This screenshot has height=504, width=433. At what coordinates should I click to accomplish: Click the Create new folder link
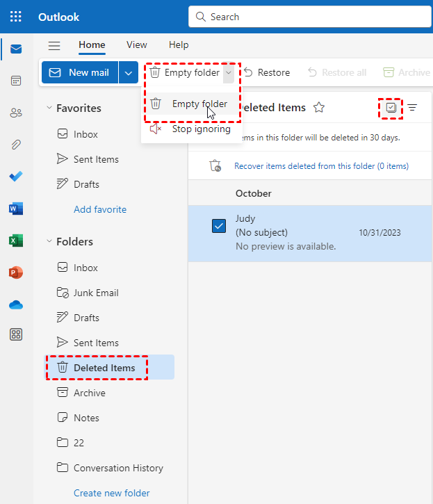pyautogui.click(x=111, y=493)
